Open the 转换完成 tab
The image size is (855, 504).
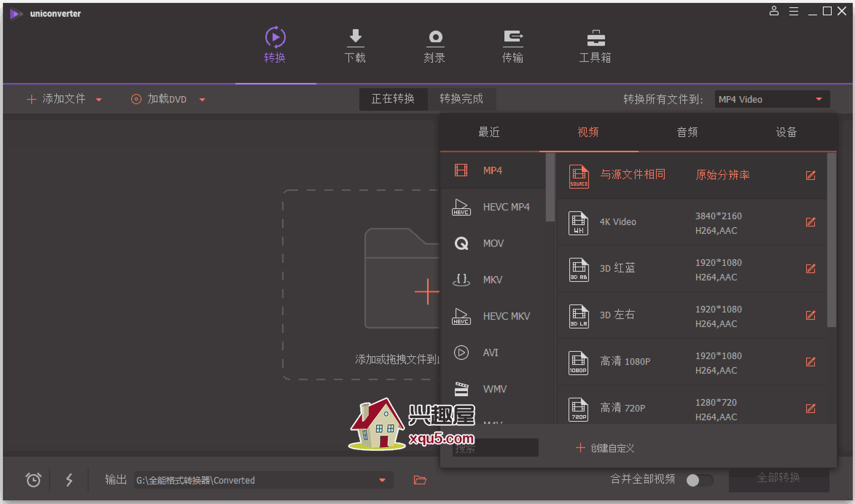click(461, 99)
